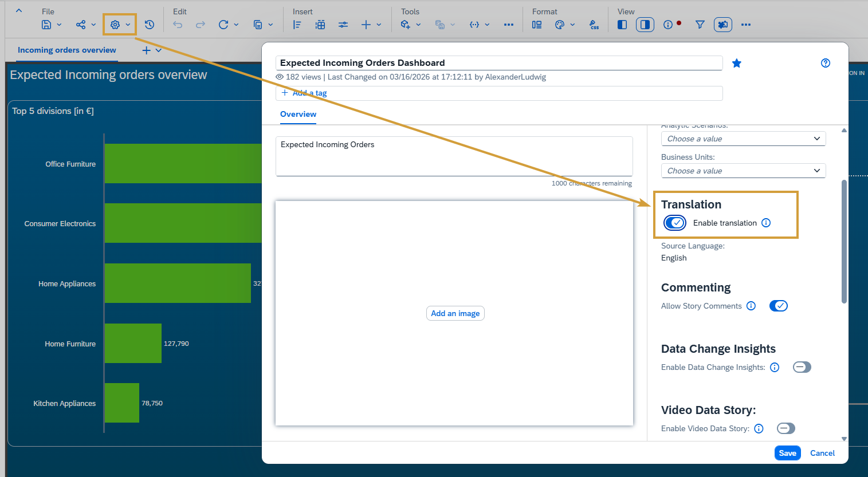Click the filter funnel icon in View

700,25
